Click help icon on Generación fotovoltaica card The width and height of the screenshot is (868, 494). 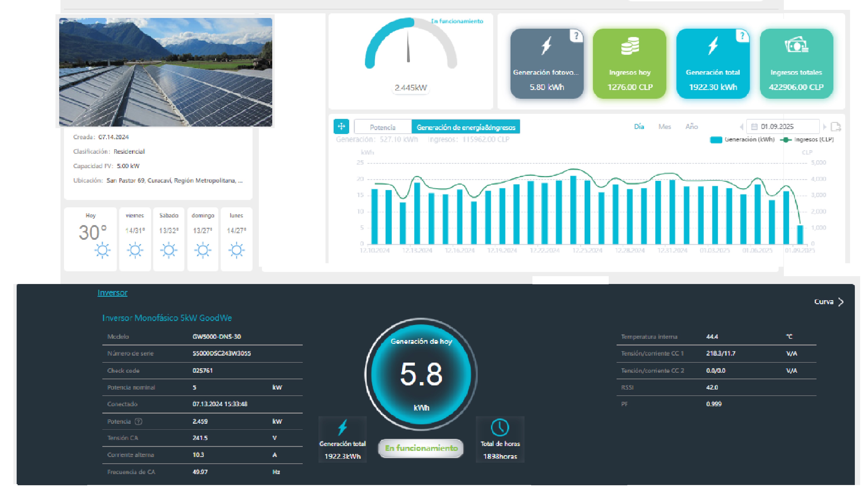(x=576, y=36)
